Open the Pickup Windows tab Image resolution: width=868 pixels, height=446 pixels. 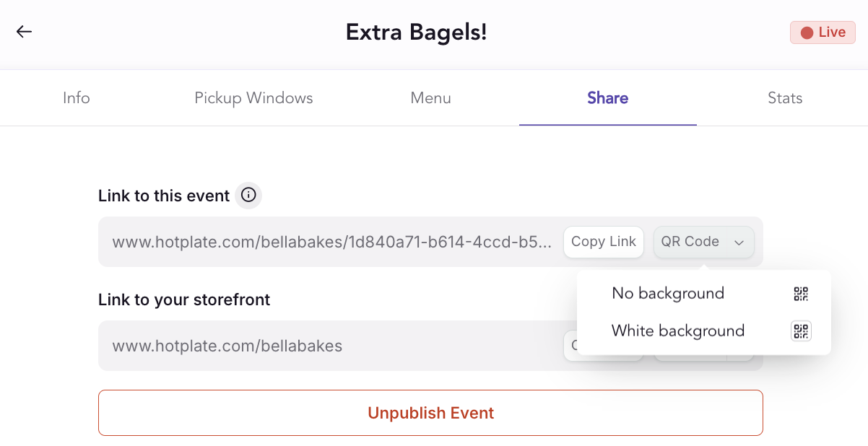point(253,98)
